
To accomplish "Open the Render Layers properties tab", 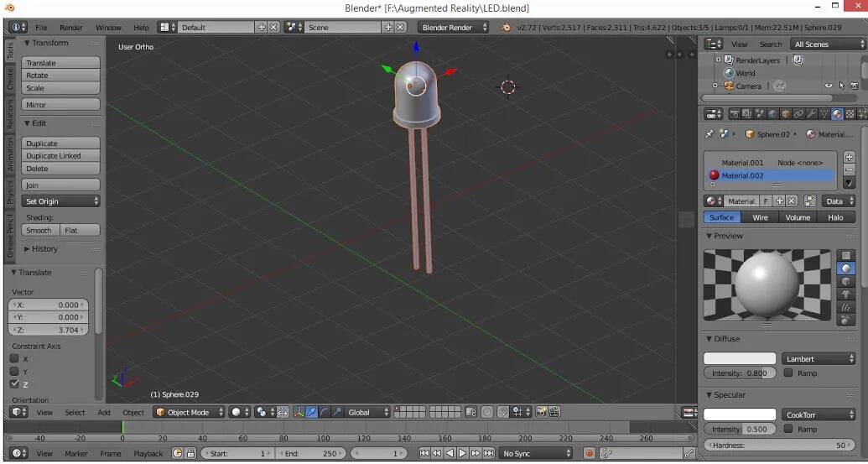I will pyautogui.click(x=747, y=114).
